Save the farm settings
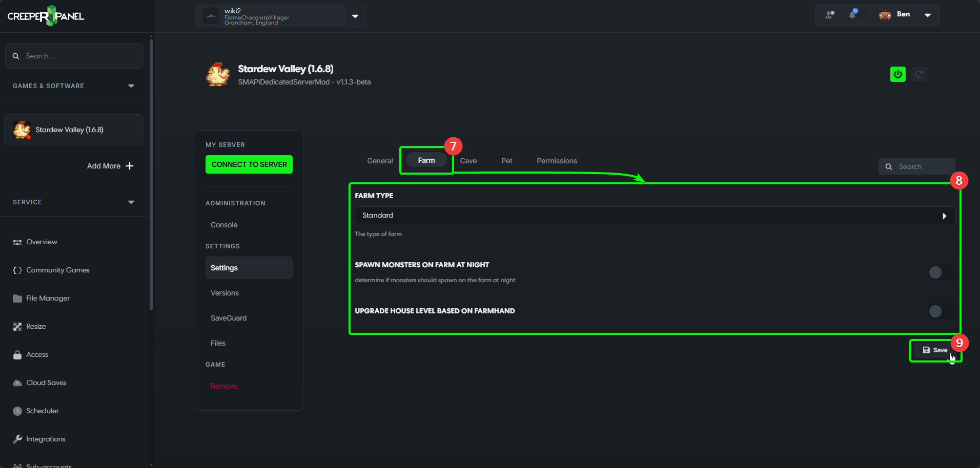This screenshot has width=980, height=468. (x=935, y=350)
